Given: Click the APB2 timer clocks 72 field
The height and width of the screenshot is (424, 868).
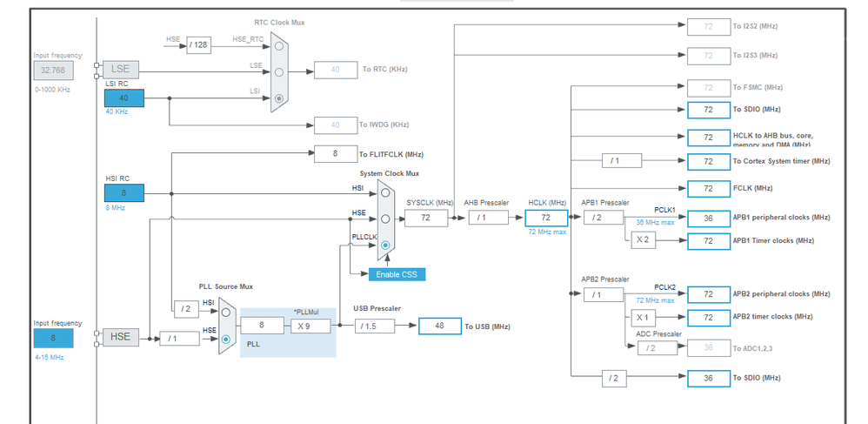Looking at the screenshot, I should click(709, 318).
